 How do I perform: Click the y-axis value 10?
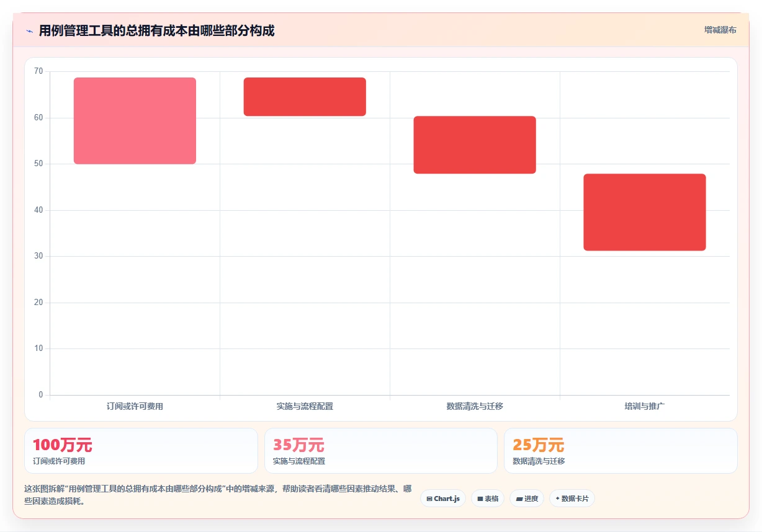(38, 348)
